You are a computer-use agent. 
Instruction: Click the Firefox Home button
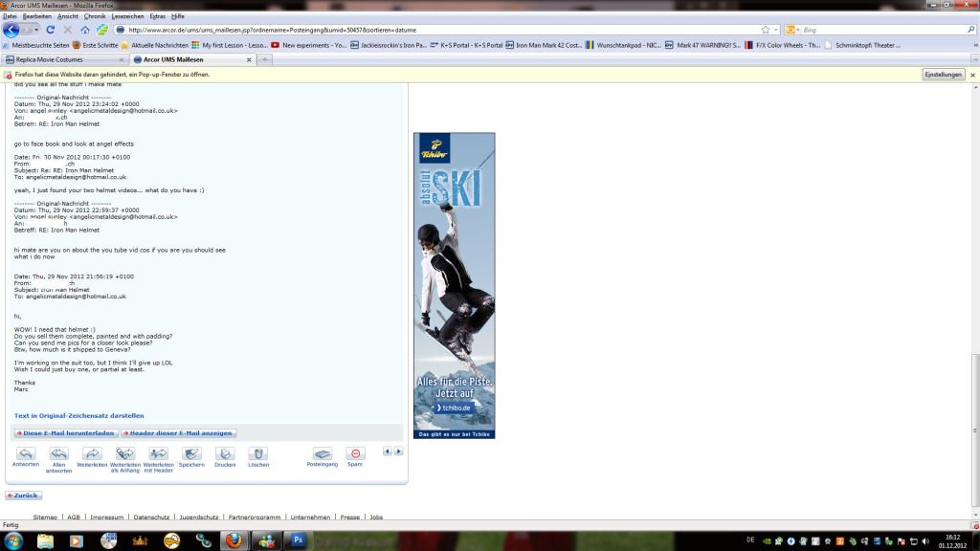coord(85,30)
